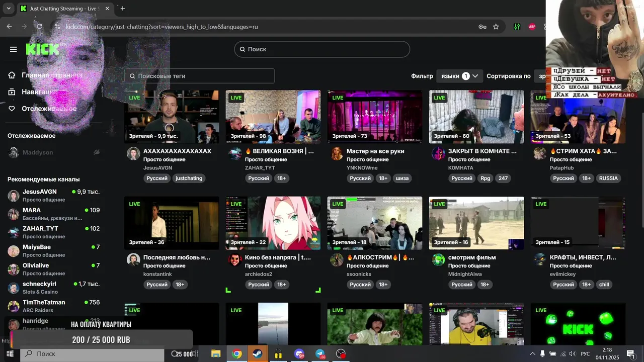Click the 'Поисковые теги' tag search field
This screenshot has width=644, height=362.
pos(200,76)
